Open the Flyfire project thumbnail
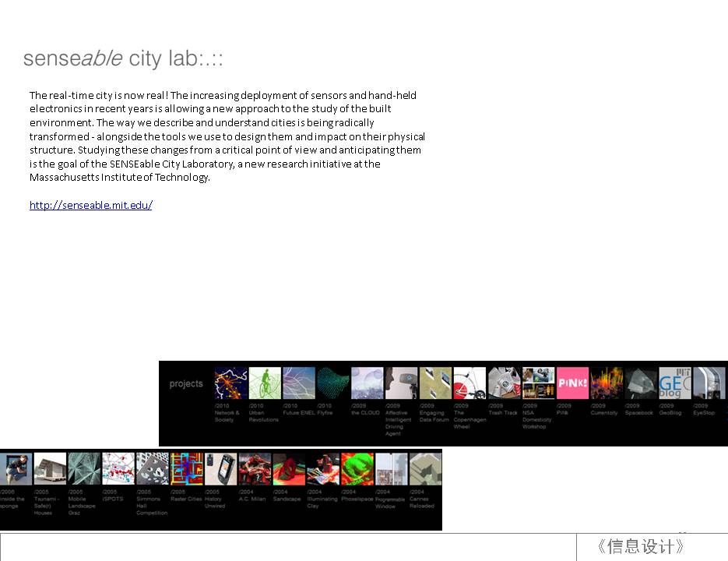 [333, 383]
